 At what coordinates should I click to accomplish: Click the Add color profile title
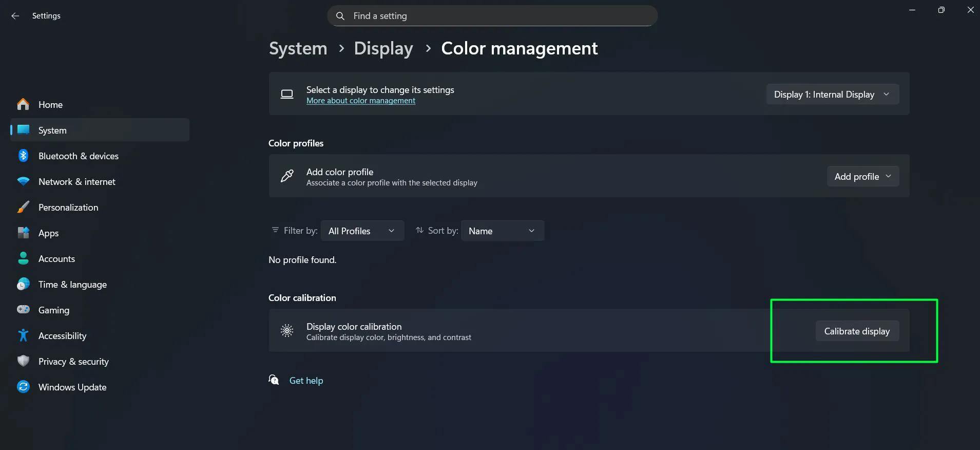(340, 172)
